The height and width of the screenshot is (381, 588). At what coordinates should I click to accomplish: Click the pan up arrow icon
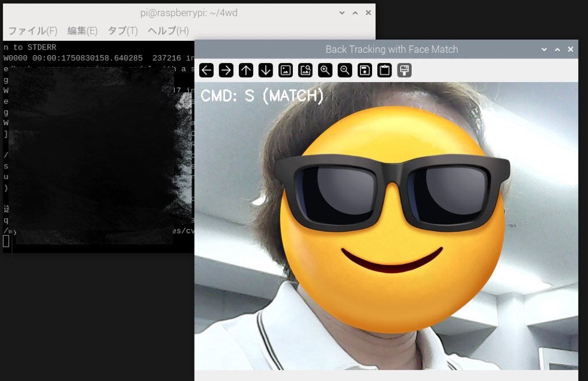(x=246, y=71)
